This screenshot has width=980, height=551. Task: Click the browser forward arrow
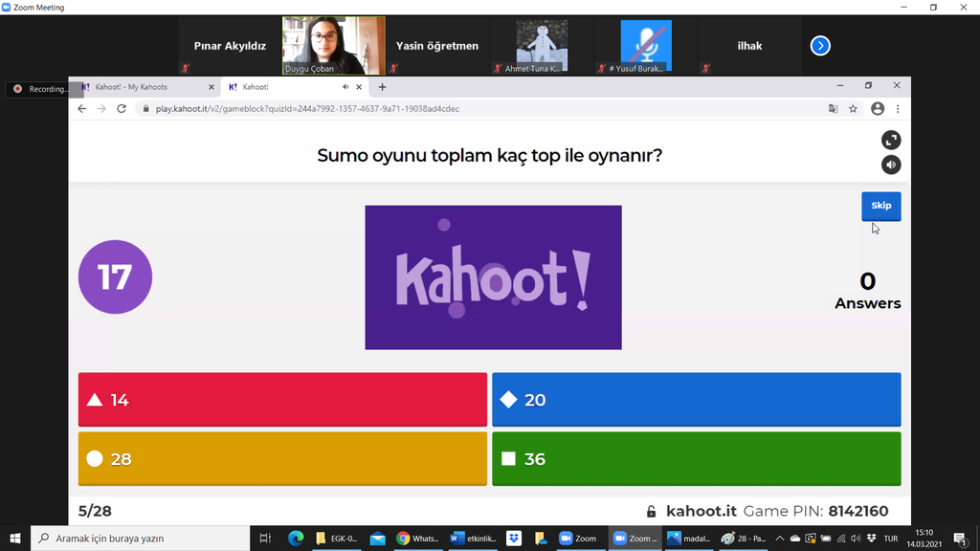pyautogui.click(x=101, y=109)
